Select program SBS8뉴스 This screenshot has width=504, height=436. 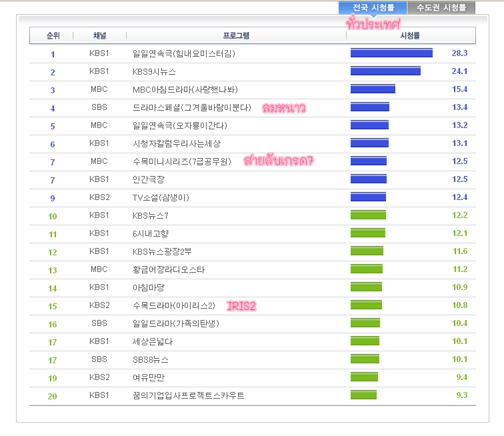click(x=151, y=359)
